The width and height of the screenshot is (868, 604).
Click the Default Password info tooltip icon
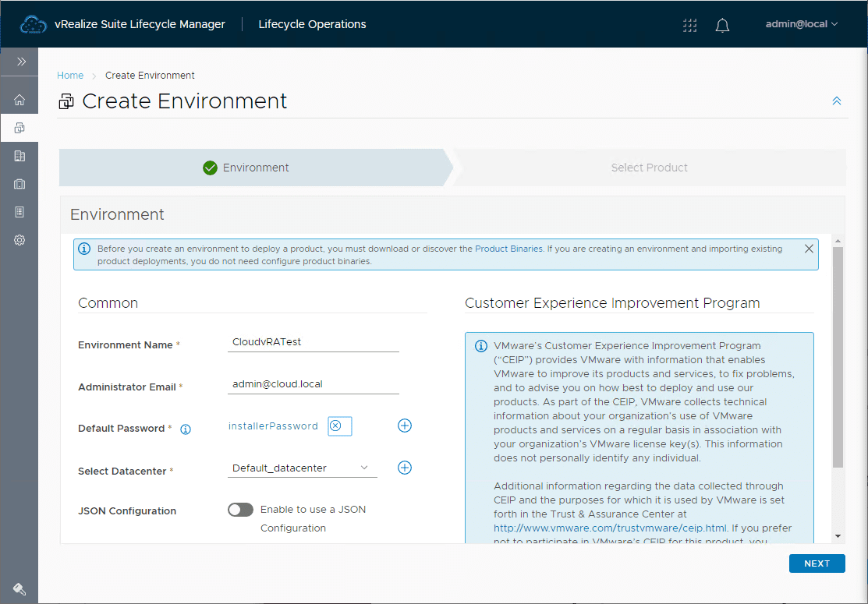click(x=185, y=429)
